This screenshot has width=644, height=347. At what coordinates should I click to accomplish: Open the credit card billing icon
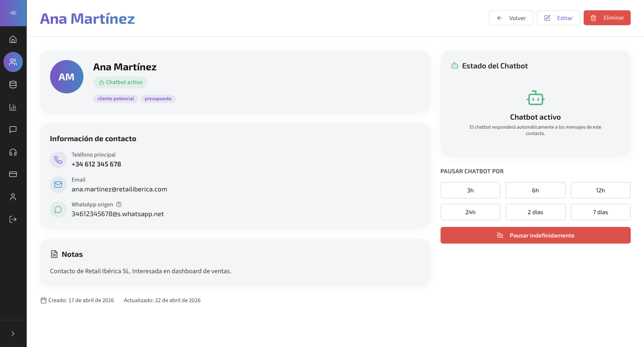click(13, 174)
